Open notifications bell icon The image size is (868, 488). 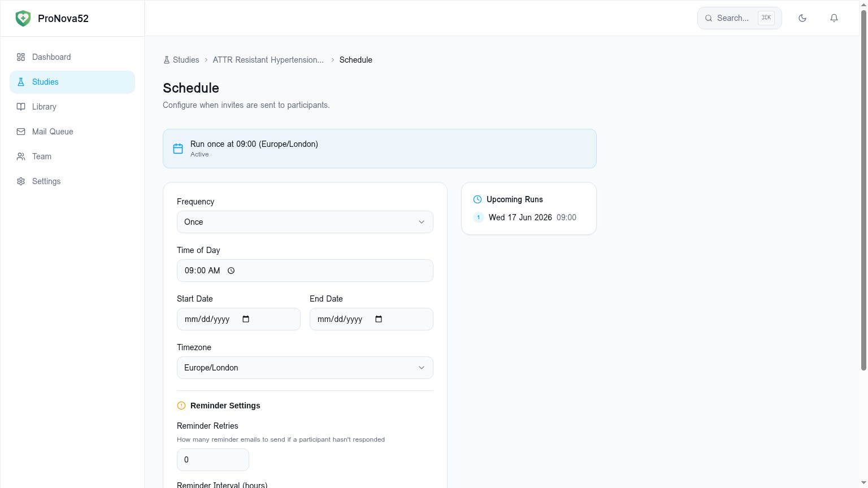pos(834,18)
